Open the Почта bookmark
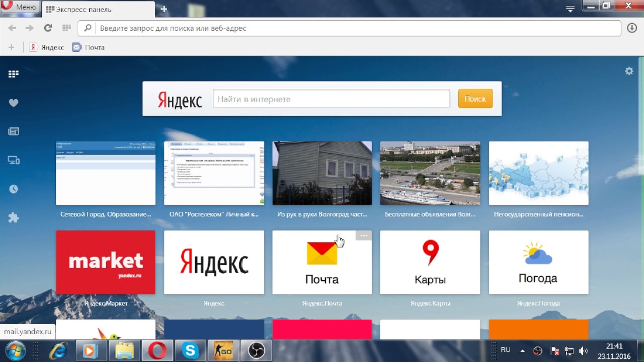Viewport: 644px width, 362px height. (x=89, y=47)
